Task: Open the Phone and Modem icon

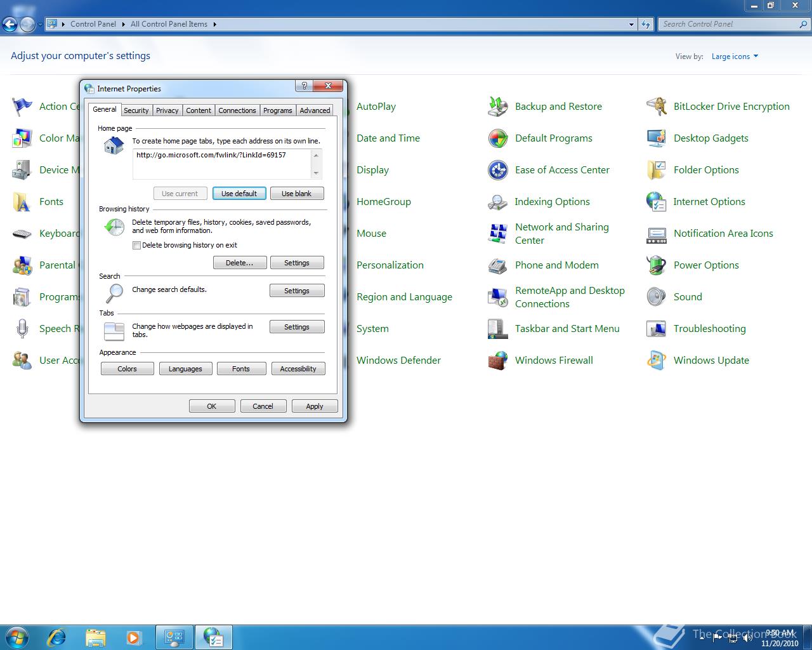Action: click(498, 265)
